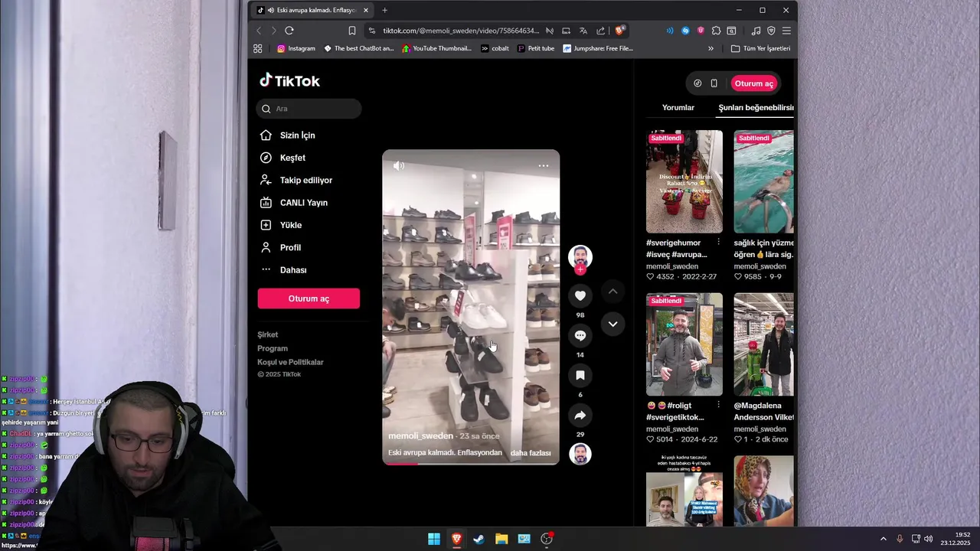Open options for the #sverigehumor card
The width and height of the screenshot is (980, 551).
[717, 243]
